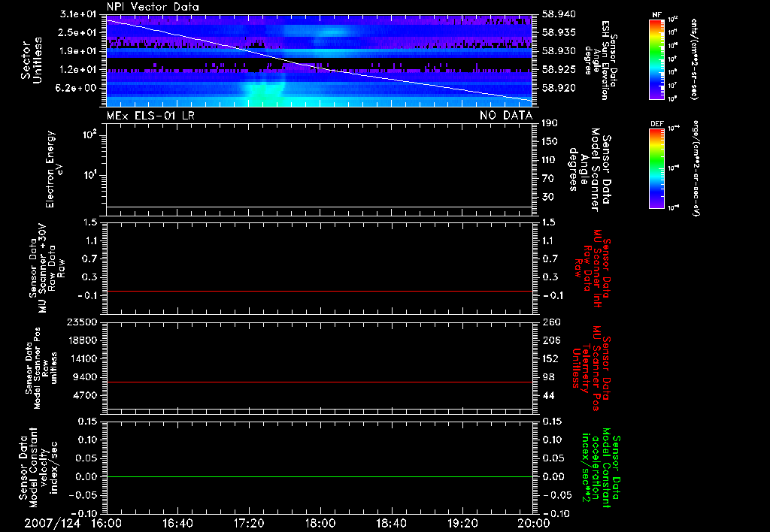Click the 152 telemetry tick value
Viewport: 770px width, 532px height.
tap(550, 358)
